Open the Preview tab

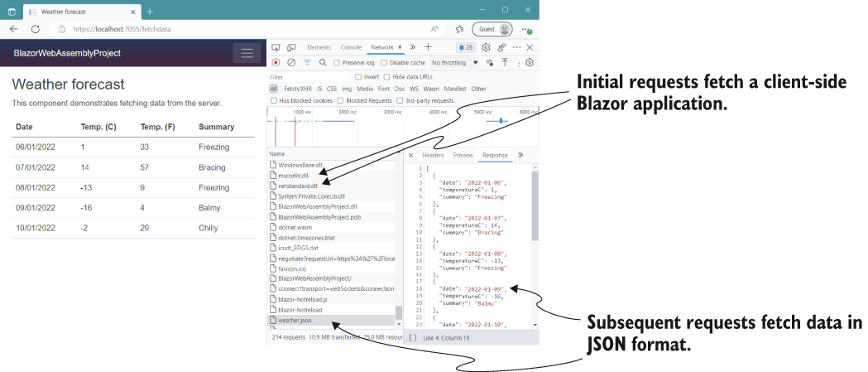(463, 155)
